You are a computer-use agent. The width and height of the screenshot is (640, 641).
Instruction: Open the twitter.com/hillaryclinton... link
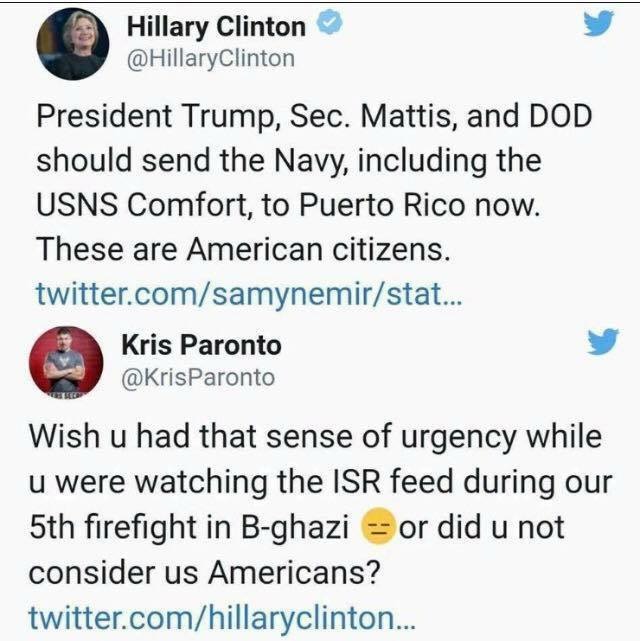[x=222, y=618]
